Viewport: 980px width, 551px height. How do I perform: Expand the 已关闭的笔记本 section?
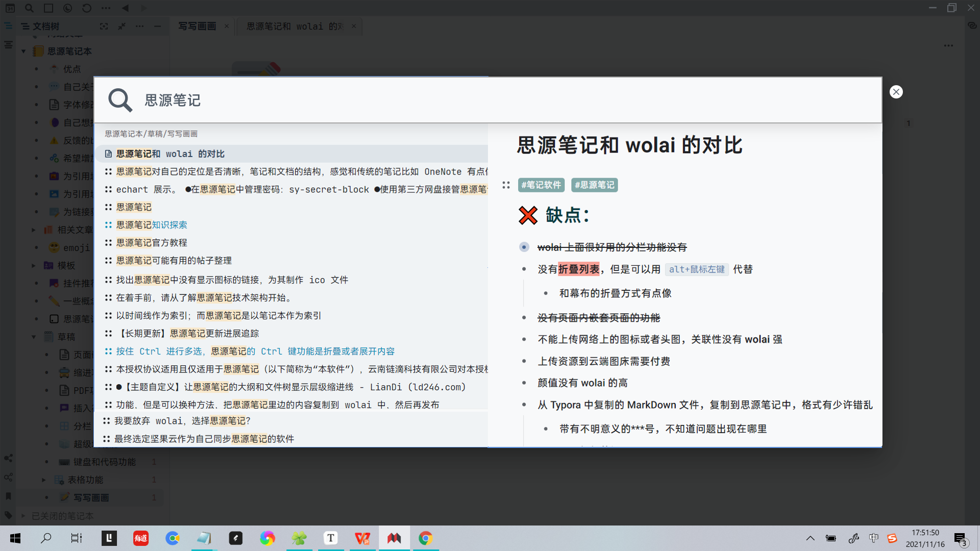click(23, 516)
